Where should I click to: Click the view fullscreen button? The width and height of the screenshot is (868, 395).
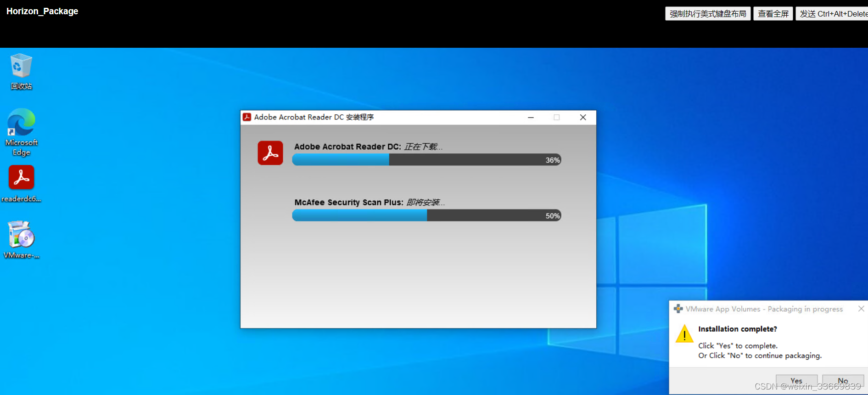[773, 14]
